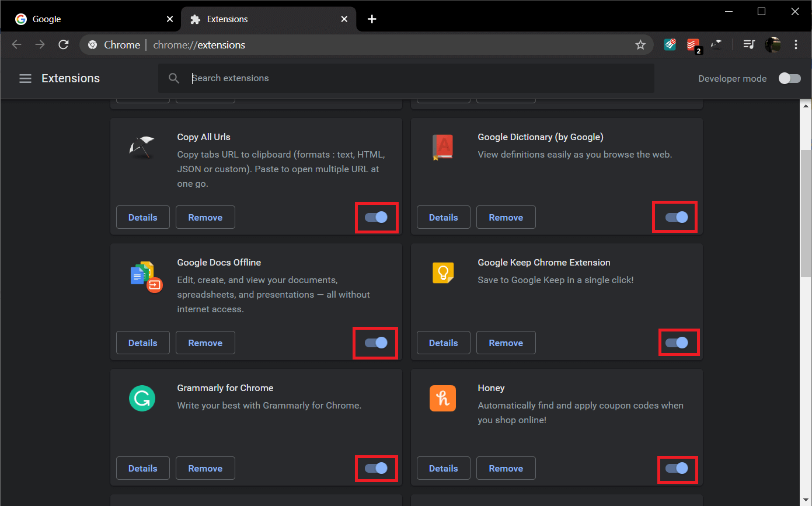Close the Extensions tab
812x506 pixels.
(x=344, y=19)
